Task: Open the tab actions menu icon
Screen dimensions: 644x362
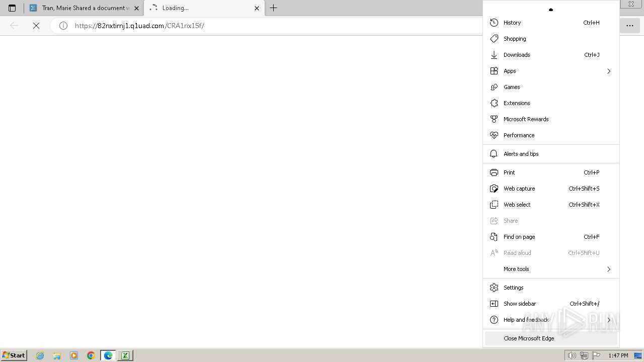Action: click(12, 8)
